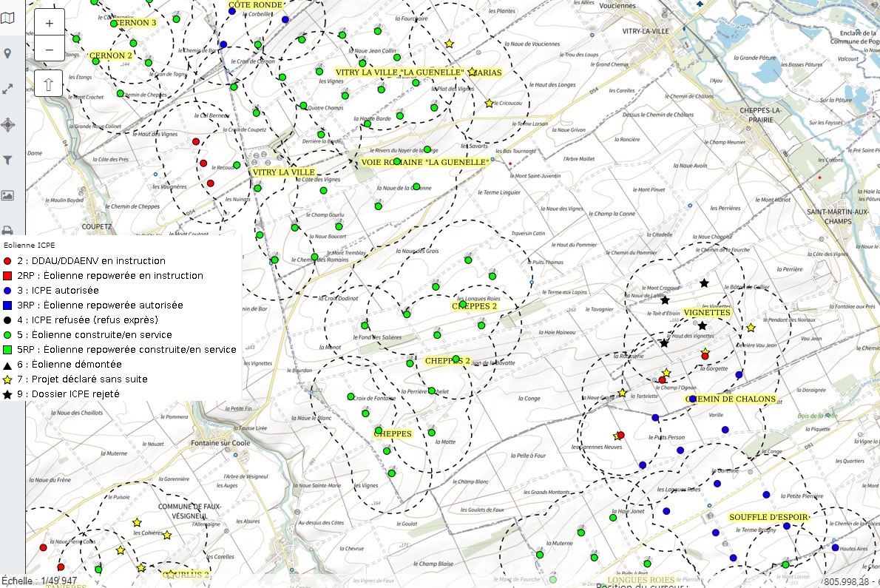
Task: Open the map layers panel icon
Action: (x=7, y=18)
